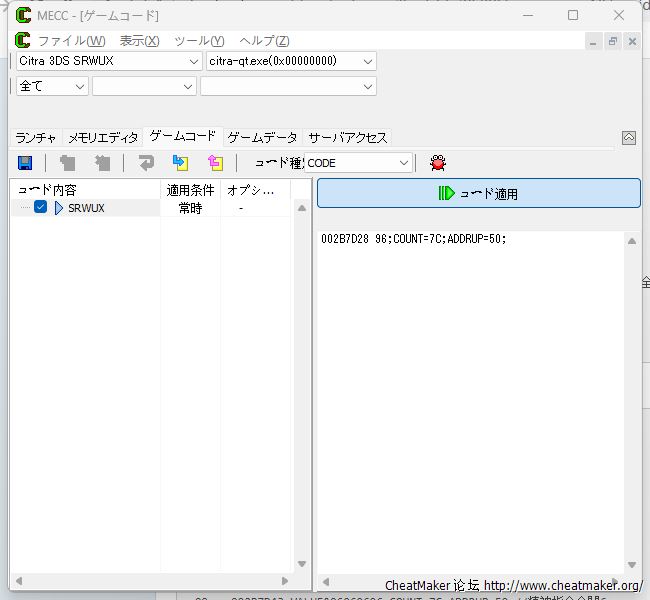Image resolution: width=650 pixels, height=600 pixels.
Task: Switch to the メモリエディタ tab
Action: pyautogui.click(x=102, y=138)
